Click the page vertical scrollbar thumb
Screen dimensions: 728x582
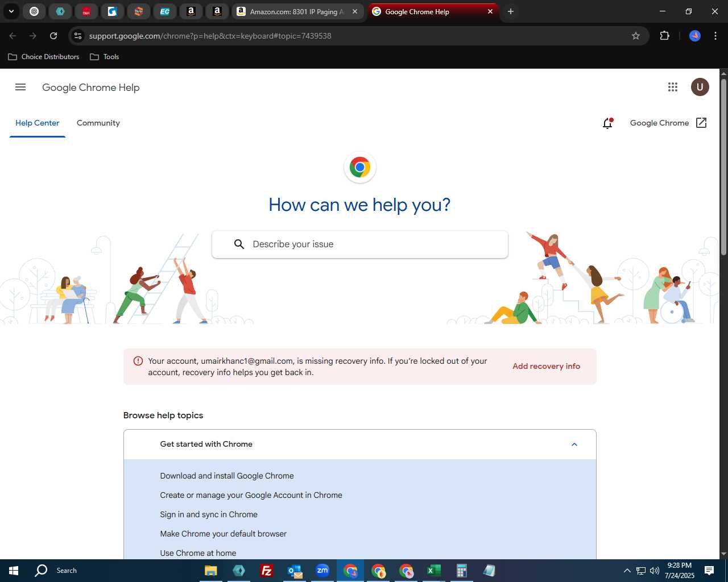coord(723,167)
